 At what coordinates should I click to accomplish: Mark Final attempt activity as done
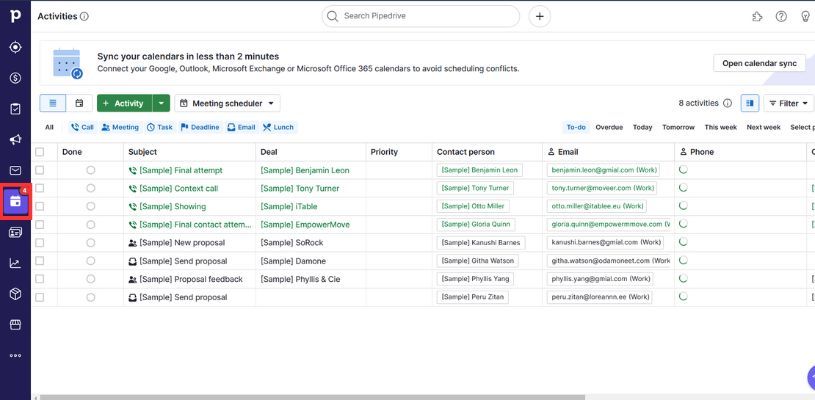[x=90, y=170]
